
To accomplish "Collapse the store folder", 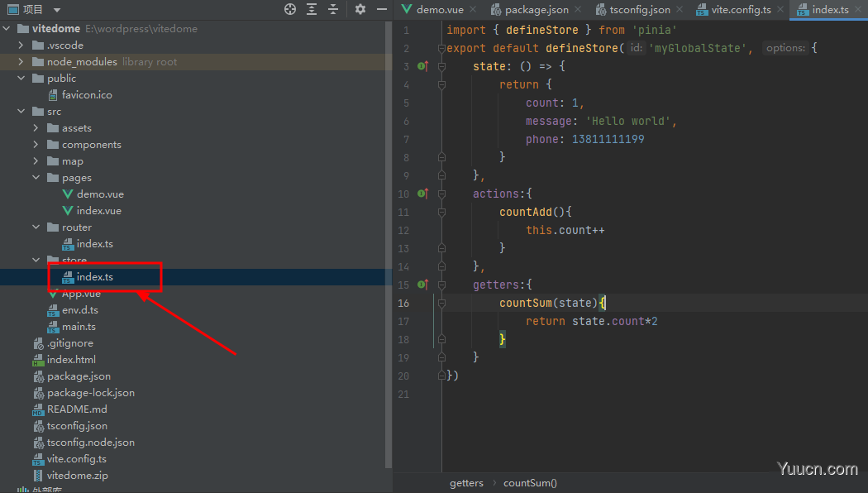I will 36,260.
